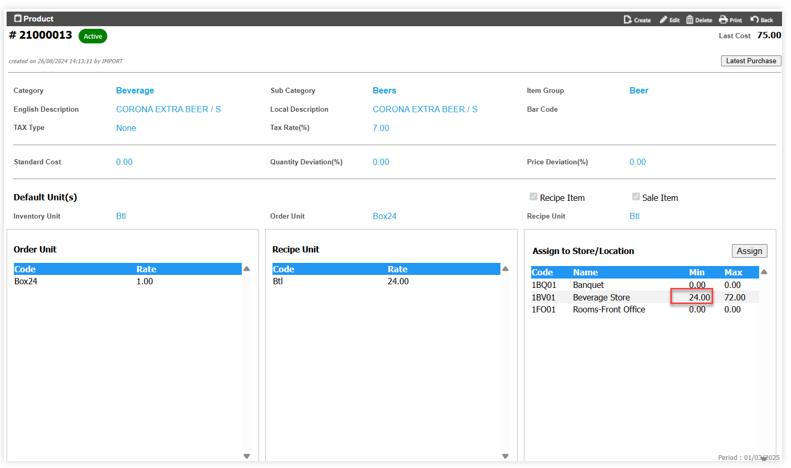
Task: Click the Back arrow icon
Action: coord(755,19)
